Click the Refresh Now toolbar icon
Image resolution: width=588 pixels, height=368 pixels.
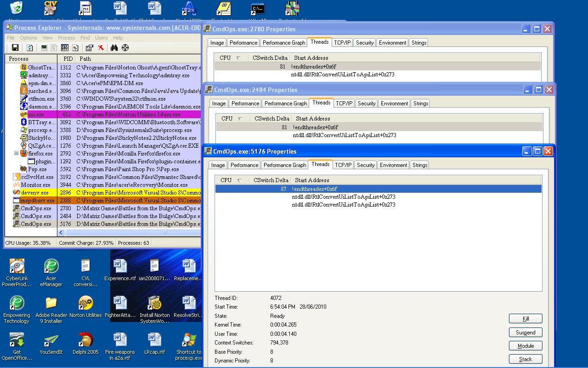click(30, 48)
